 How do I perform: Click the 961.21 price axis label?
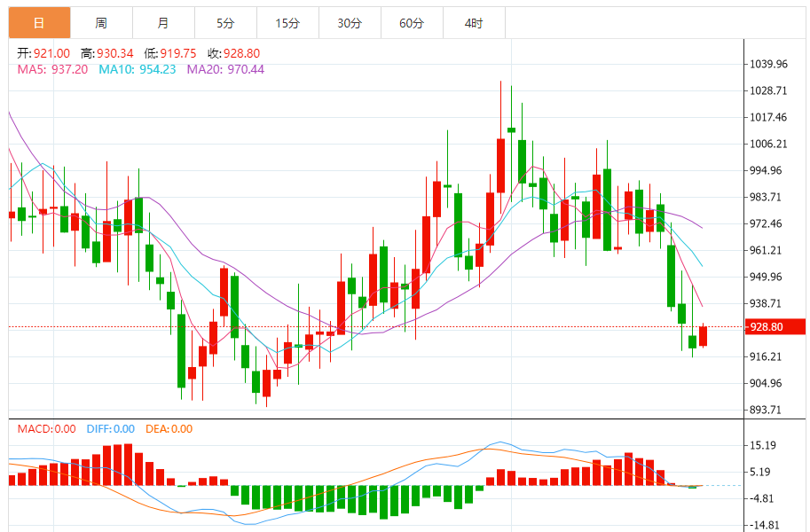[x=766, y=250]
